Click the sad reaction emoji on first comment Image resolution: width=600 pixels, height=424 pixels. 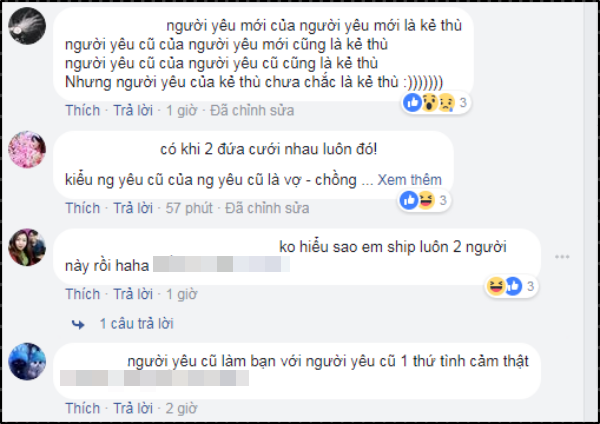tap(446, 102)
